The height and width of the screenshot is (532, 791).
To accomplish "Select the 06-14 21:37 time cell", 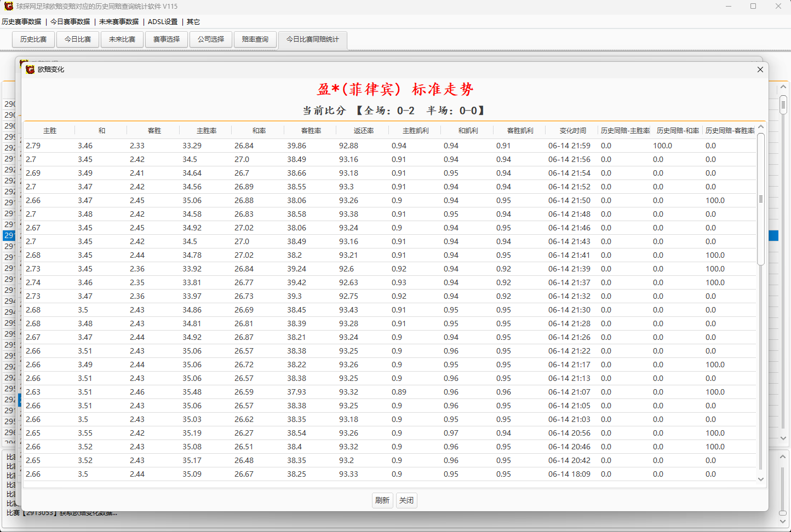I will [570, 282].
